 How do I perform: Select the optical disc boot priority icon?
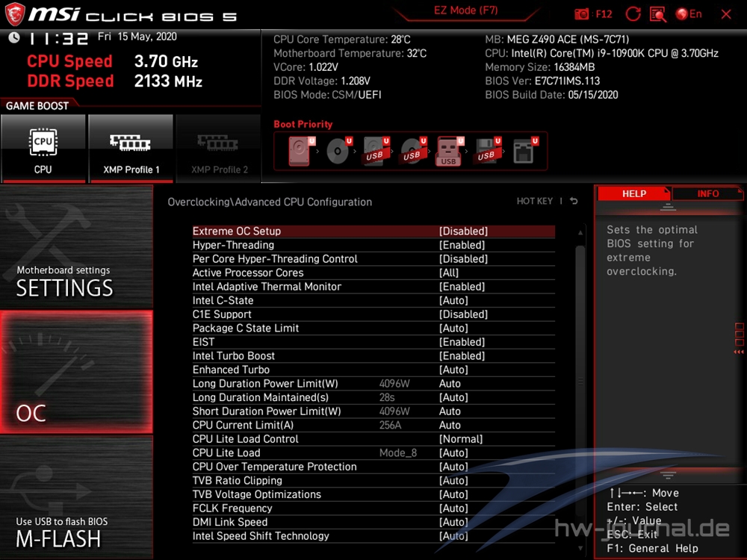coord(339,151)
